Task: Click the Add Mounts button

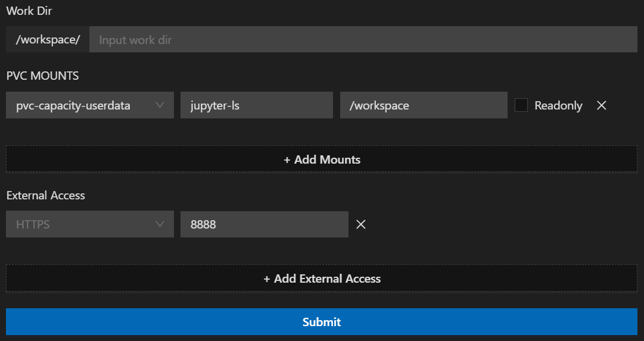Action: tap(322, 159)
